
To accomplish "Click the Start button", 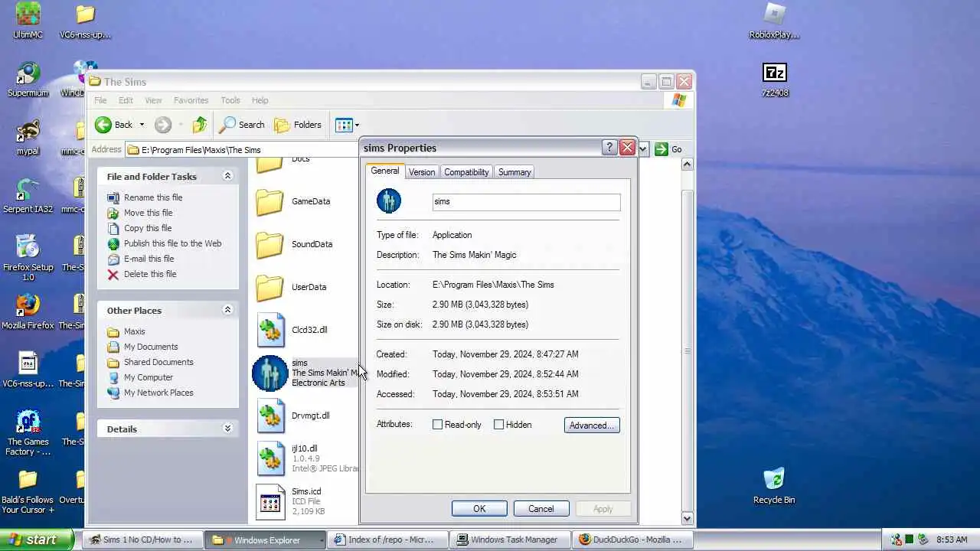I will coord(37,540).
